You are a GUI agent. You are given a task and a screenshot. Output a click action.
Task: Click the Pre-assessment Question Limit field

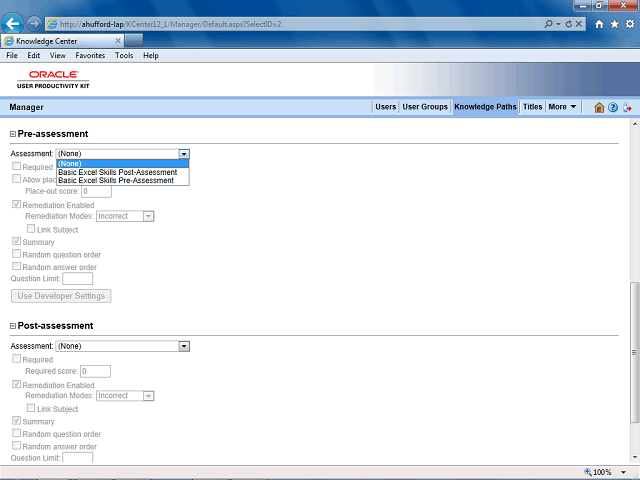(x=78, y=279)
